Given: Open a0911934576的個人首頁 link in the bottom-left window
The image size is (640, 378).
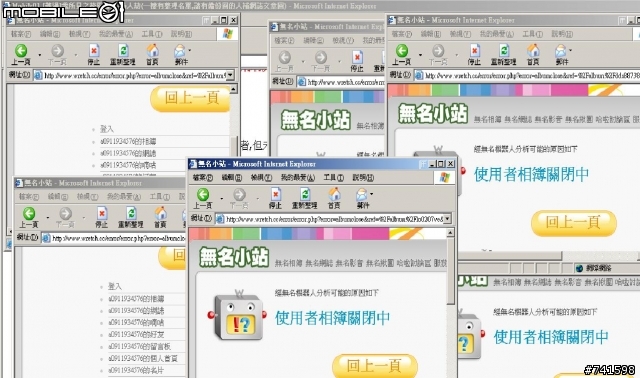Looking at the screenshot, I should [143, 358].
